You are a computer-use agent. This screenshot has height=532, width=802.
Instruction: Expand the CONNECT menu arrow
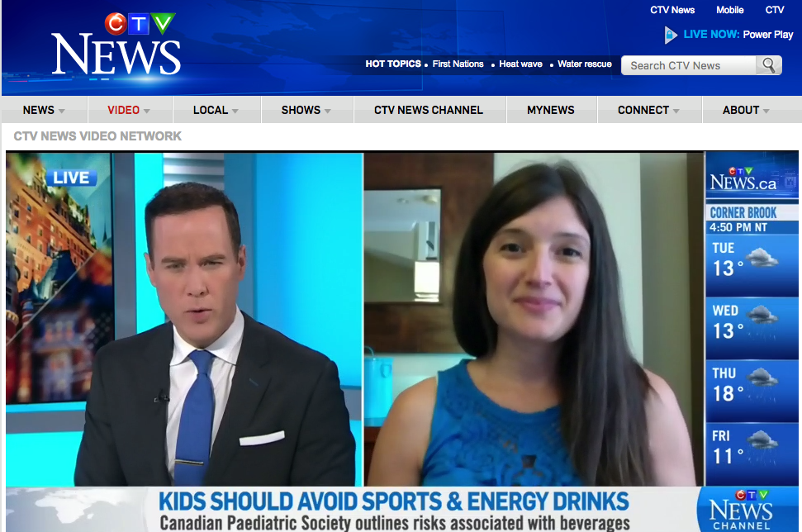click(676, 111)
